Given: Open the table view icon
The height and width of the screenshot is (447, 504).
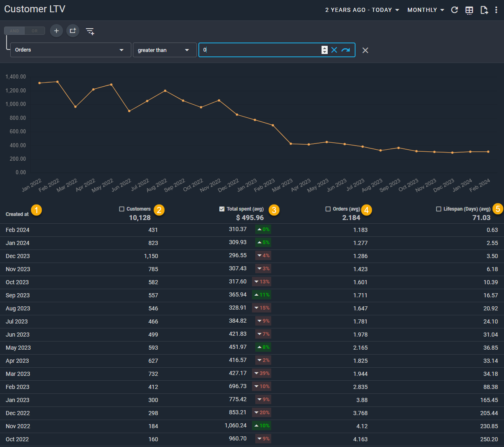Looking at the screenshot, I should 469,10.
